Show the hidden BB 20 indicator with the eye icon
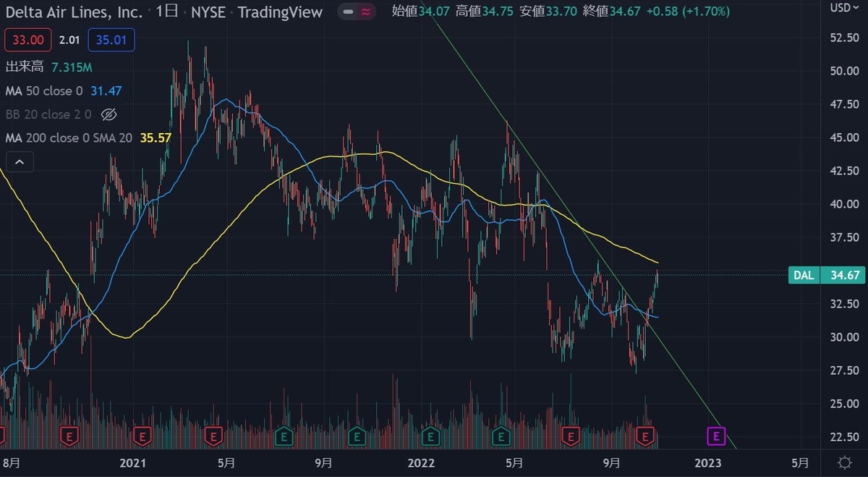868x477 pixels. (109, 114)
